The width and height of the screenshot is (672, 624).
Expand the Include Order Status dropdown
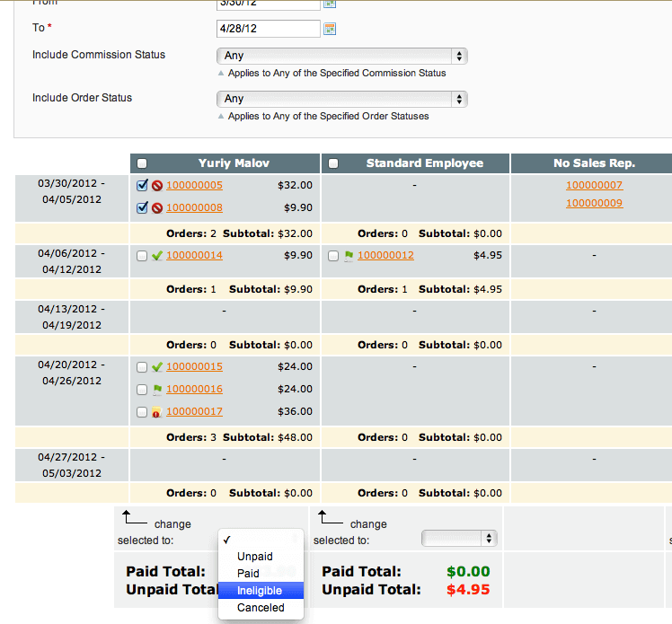pyautogui.click(x=342, y=99)
